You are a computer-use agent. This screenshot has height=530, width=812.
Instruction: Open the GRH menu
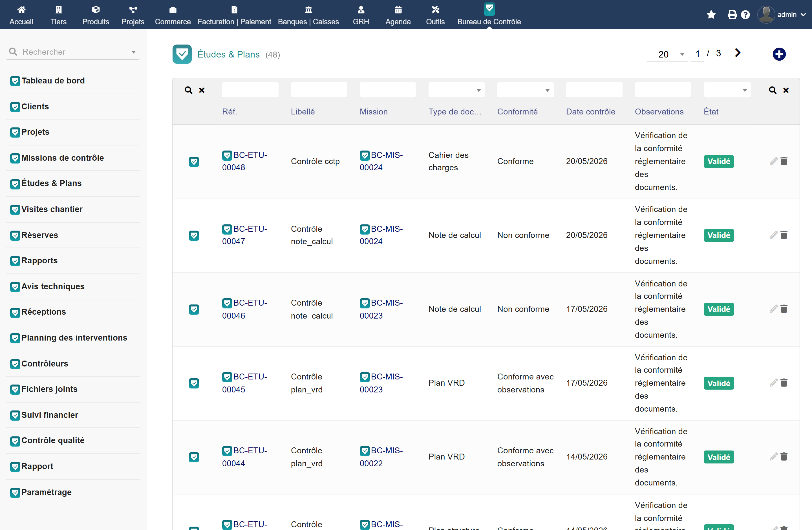(361, 15)
